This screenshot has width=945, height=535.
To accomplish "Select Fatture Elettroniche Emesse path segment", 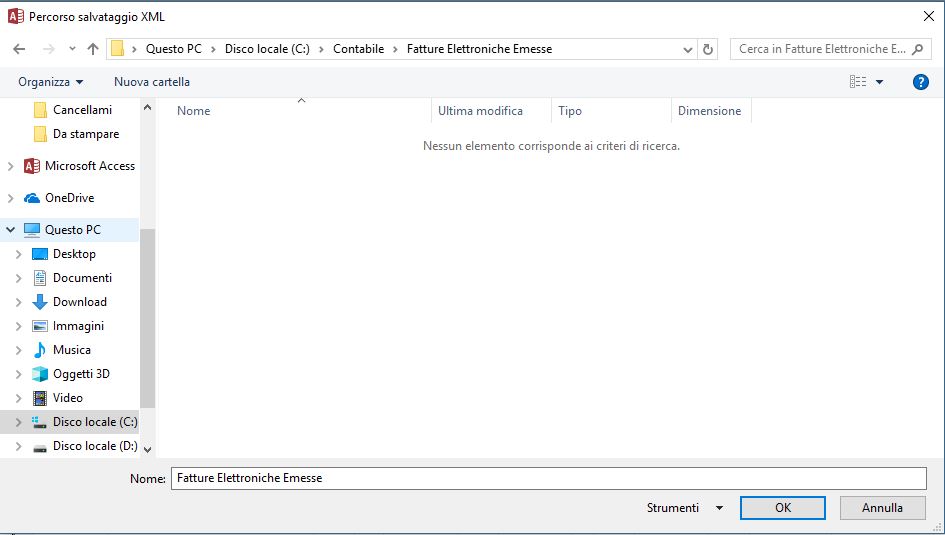I will pyautogui.click(x=479, y=49).
